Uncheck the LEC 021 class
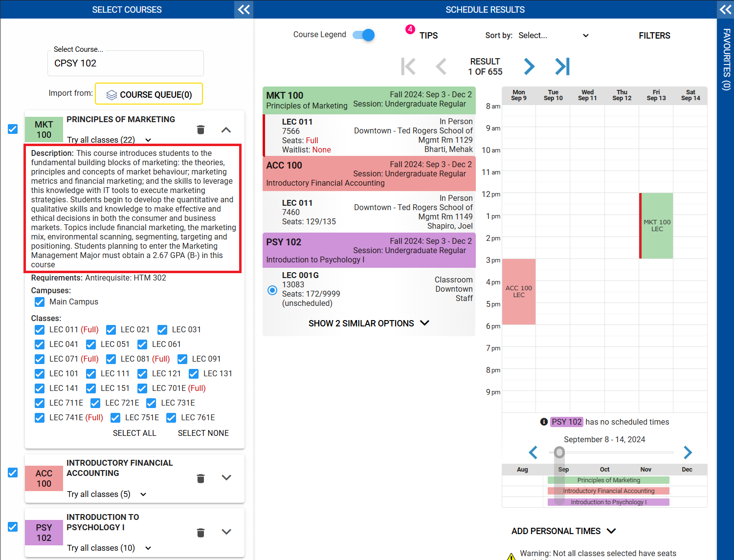 coord(111,330)
